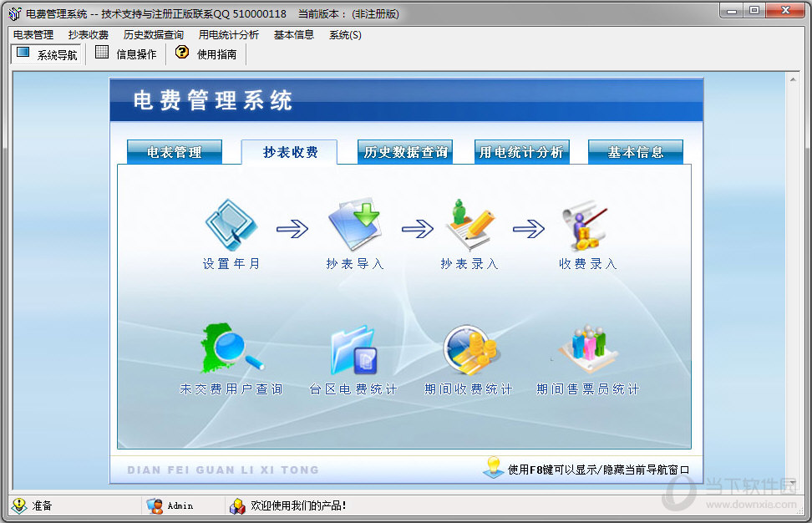Click the 准备 status icon

[x=18, y=505]
